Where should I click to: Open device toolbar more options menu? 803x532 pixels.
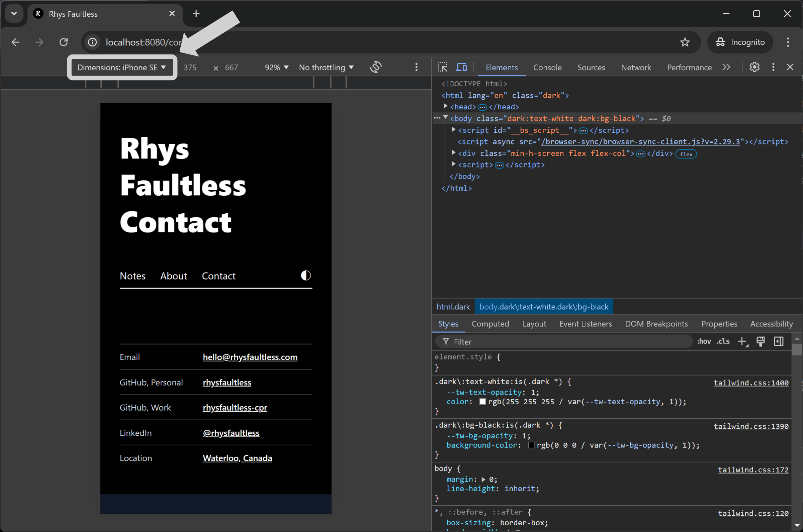pos(417,67)
